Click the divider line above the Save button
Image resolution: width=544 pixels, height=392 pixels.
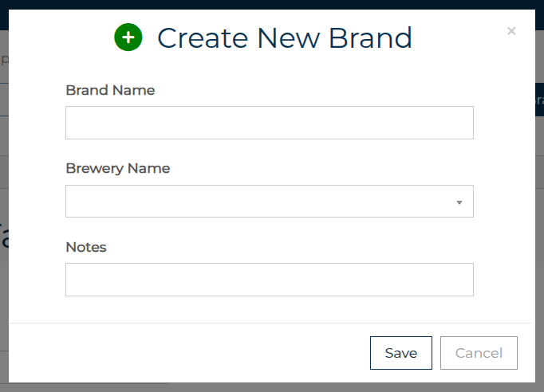[x=271, y=323]
